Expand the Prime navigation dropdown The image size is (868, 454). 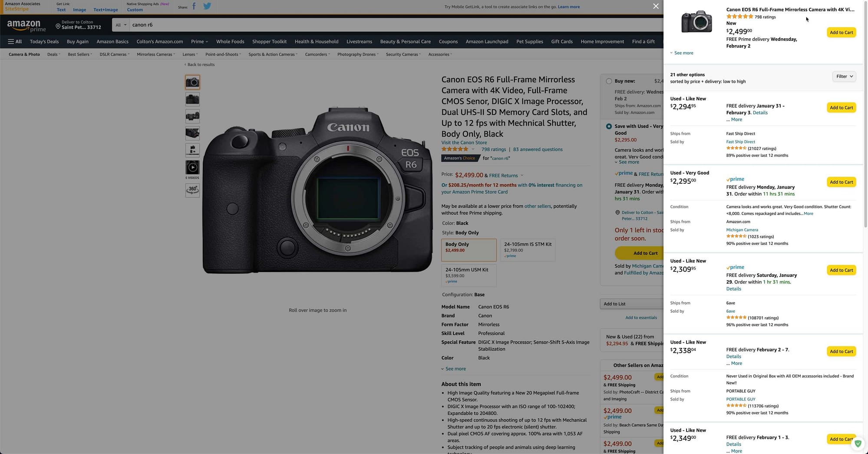coord(199,42)
